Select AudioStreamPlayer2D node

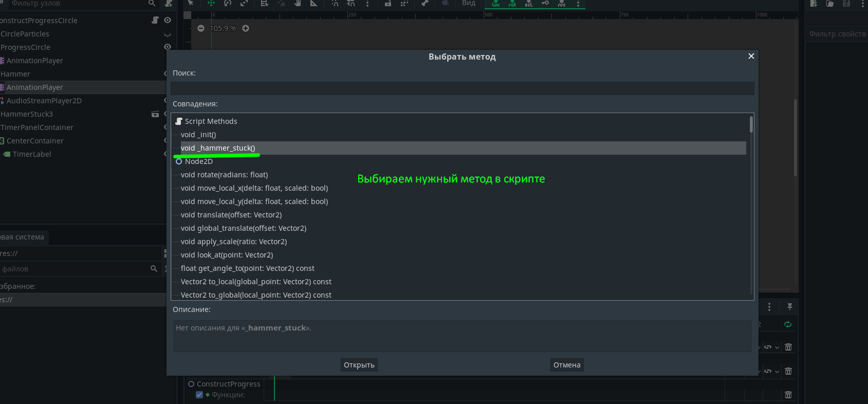pos(44,101)
